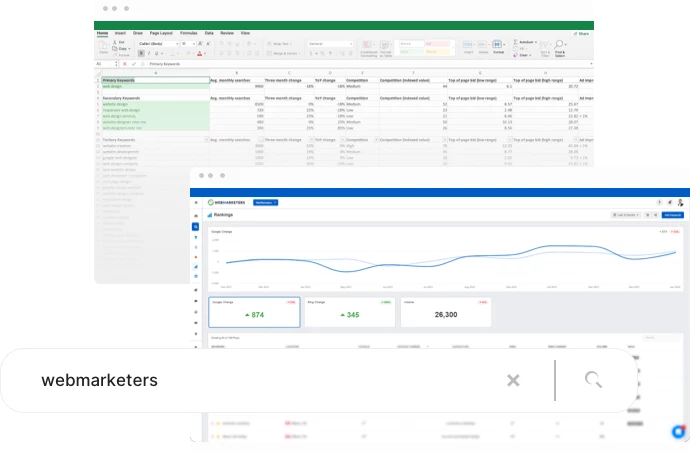This screenshot has width=690, height=451.
Task: Open the Insert ribbon tab in Excel
Action: point(120,33)
